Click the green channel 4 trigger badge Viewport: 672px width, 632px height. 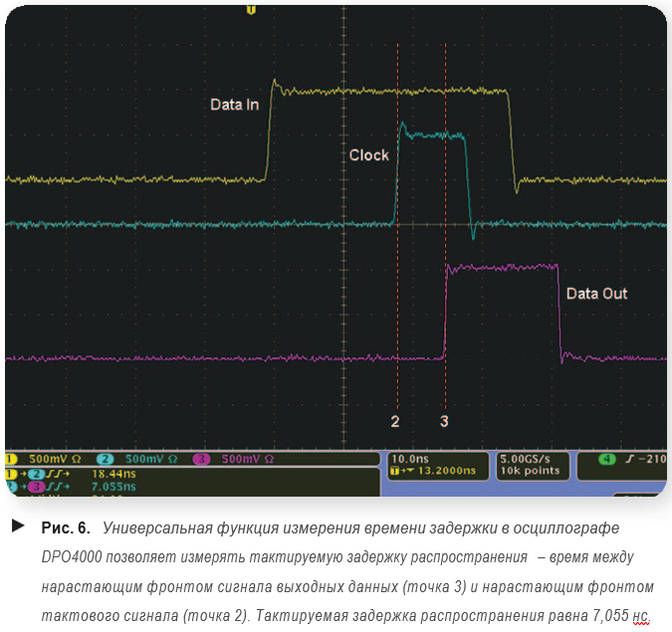(x=607, y=459)
